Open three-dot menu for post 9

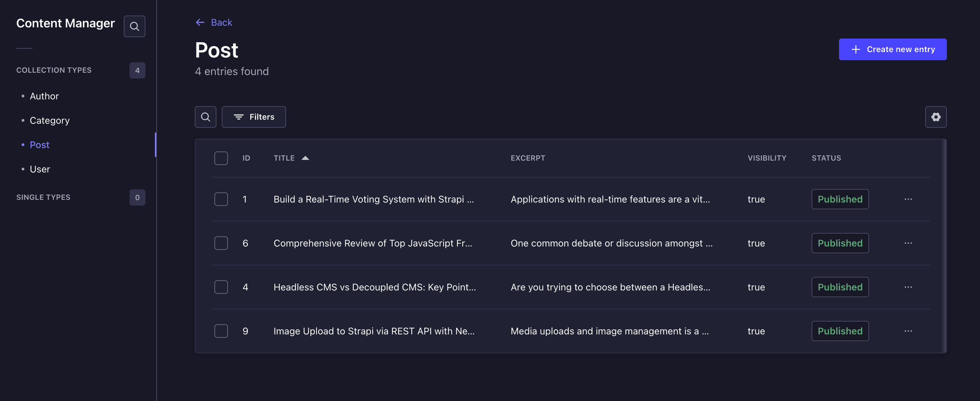click(x=908, y=331)
